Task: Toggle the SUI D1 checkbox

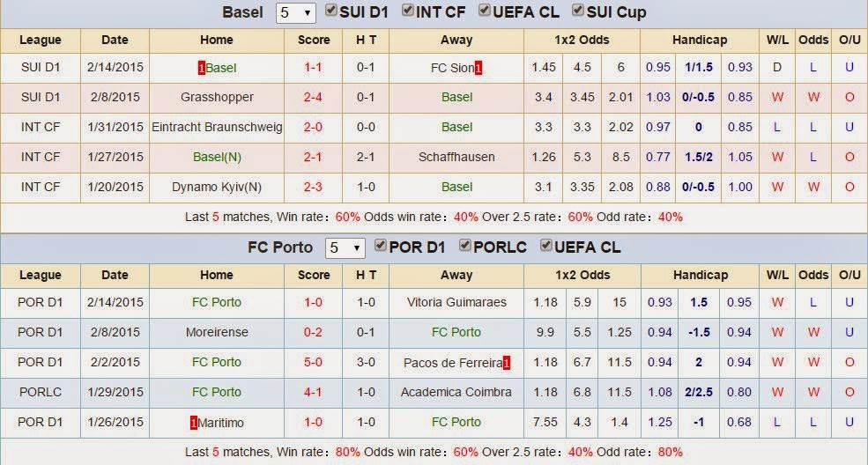Action: [331, 11]
